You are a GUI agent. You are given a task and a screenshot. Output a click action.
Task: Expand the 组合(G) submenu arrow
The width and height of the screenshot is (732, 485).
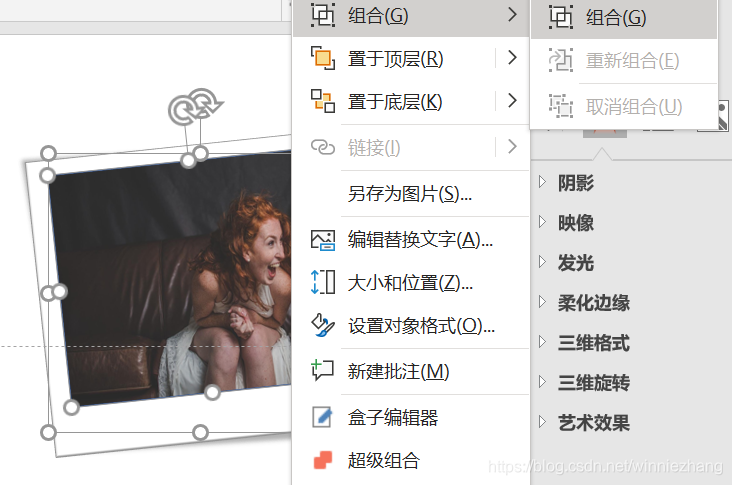point(513,14)
